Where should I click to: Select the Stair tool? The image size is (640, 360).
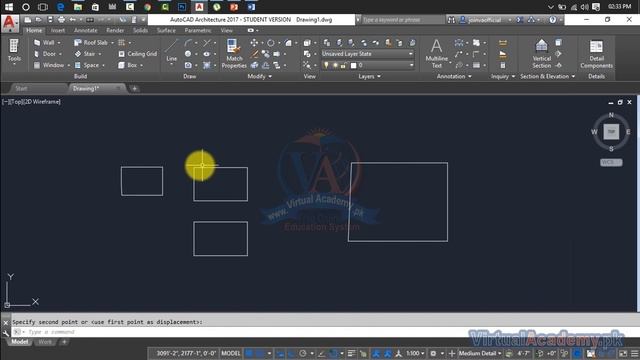coord(85,54)
